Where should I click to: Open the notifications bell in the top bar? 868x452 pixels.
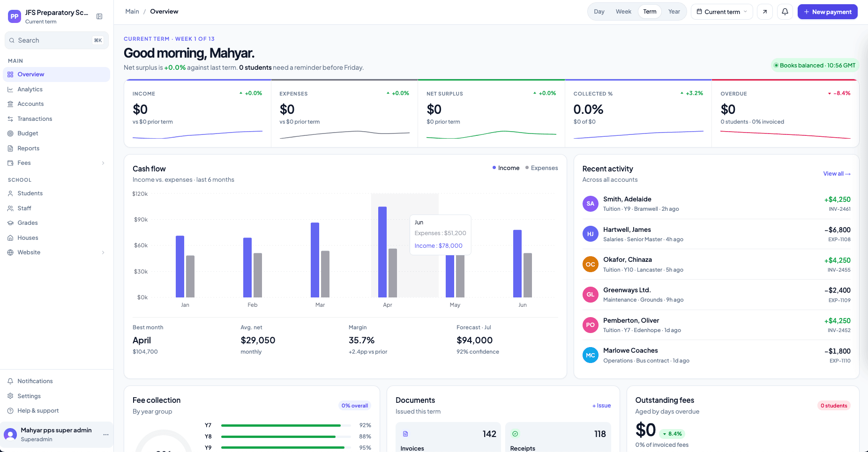pyautogui.click(x=785, y=12)
